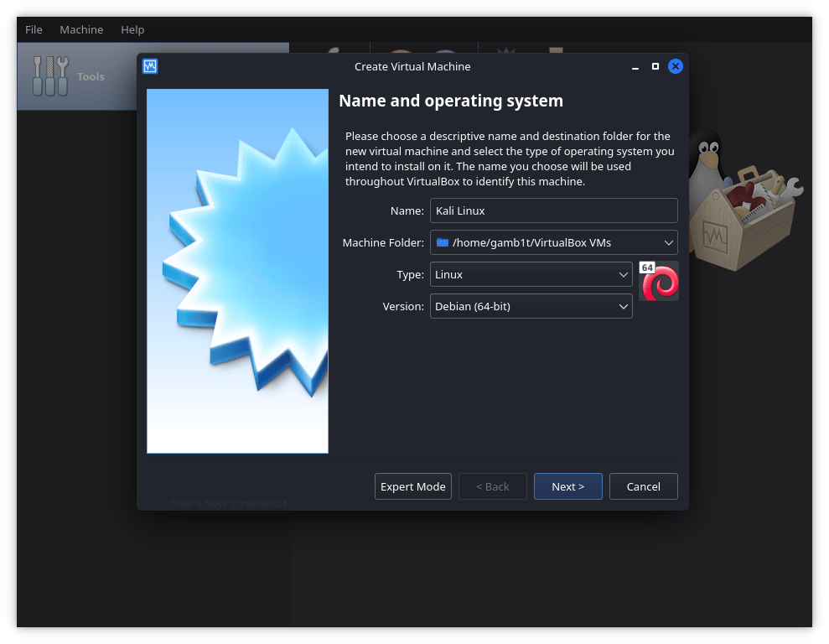Cancel the virtual machine creation
829x644 pixels.
pyautogui.click(x=643, y=486)
